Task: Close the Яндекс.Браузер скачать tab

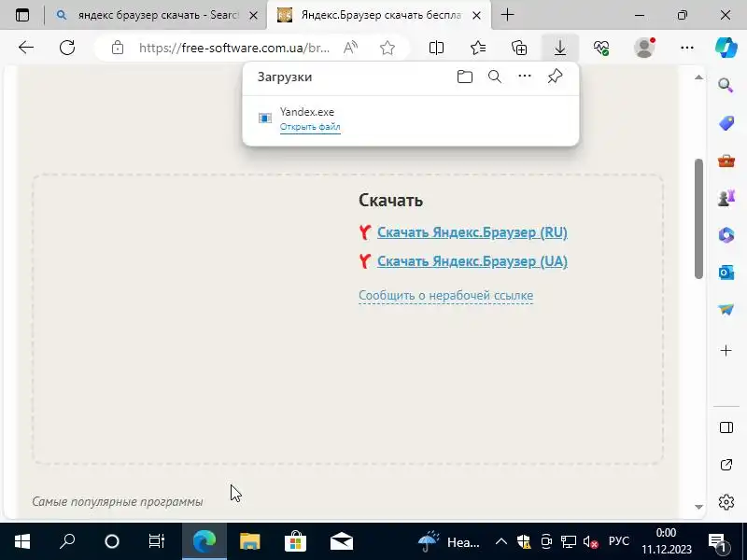Action: (476, 15)
